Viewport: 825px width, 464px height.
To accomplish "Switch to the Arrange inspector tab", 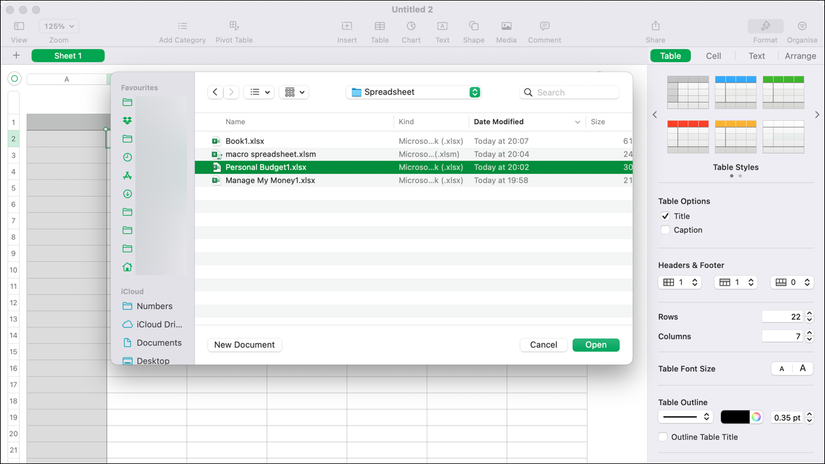I will (x=800, y=56).
